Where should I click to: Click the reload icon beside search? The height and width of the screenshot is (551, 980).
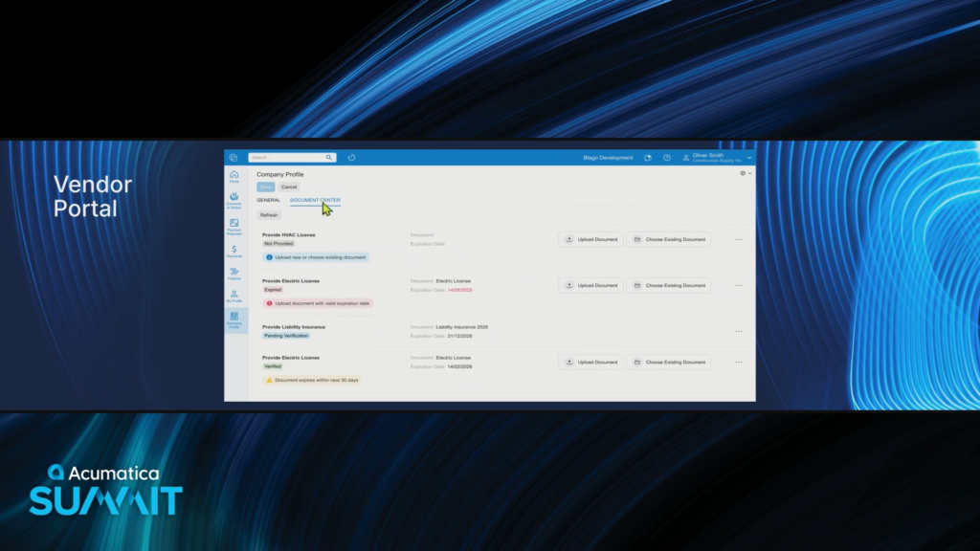click(351, 158)
